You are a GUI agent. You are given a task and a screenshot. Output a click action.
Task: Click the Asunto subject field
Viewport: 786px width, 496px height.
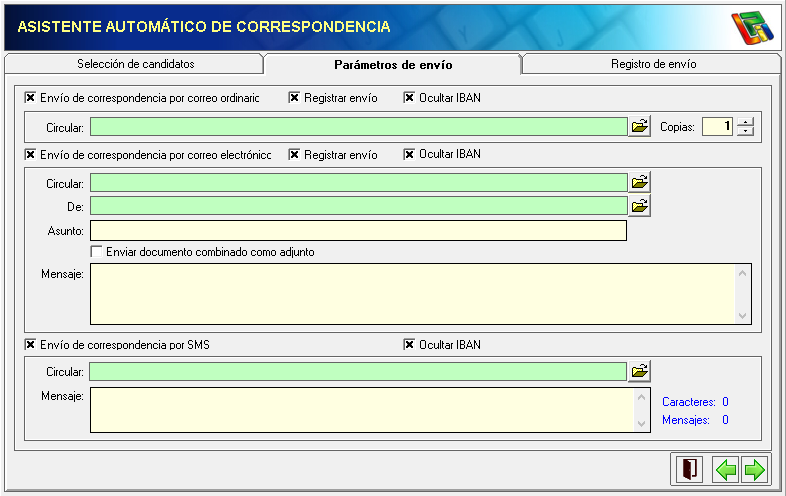click(358, 231)
